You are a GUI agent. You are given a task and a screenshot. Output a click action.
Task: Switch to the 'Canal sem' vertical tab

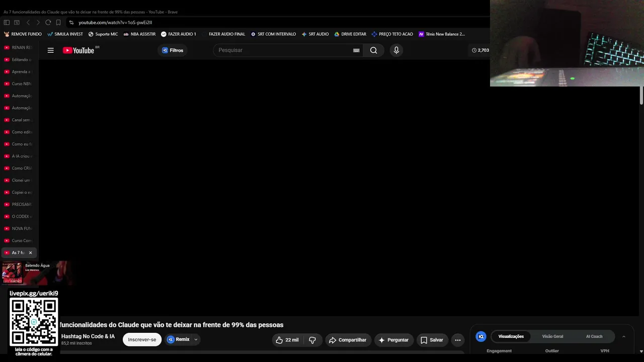pos(18,120)
